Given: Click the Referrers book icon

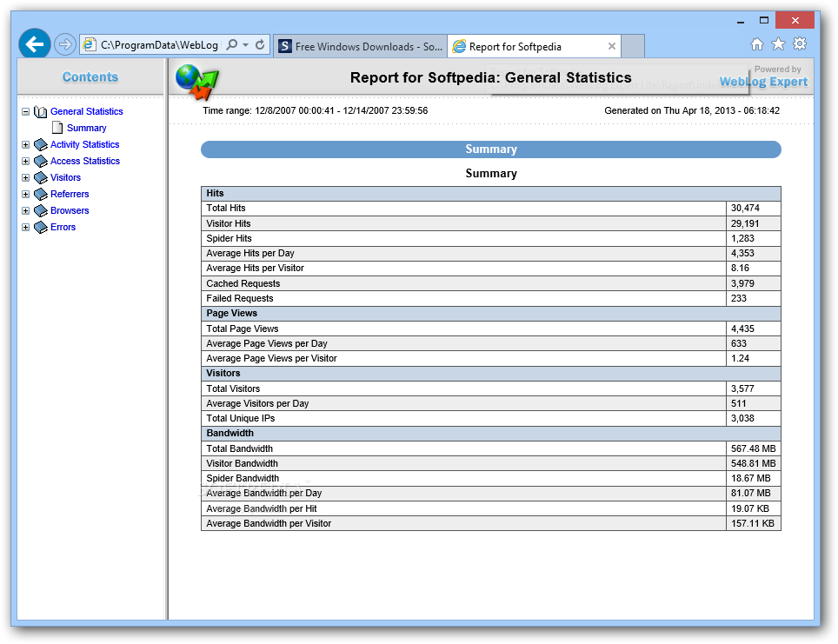Looking at the screenshot, I should point(41,195).
